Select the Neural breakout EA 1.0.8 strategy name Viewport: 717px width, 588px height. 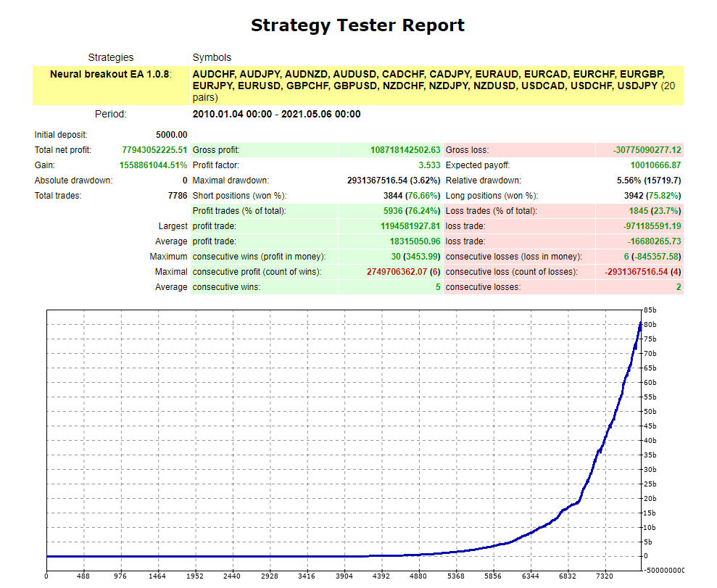point(111,74)
